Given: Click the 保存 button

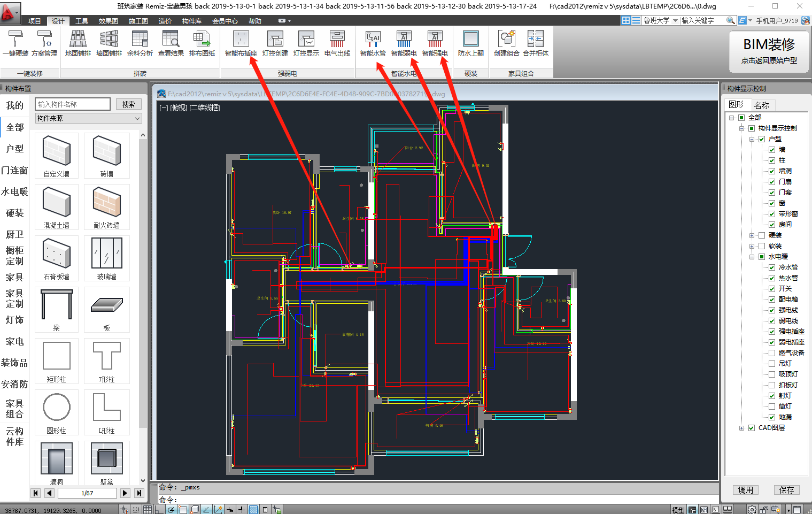Looking at the screenshot, I should (x=787, y=490).
